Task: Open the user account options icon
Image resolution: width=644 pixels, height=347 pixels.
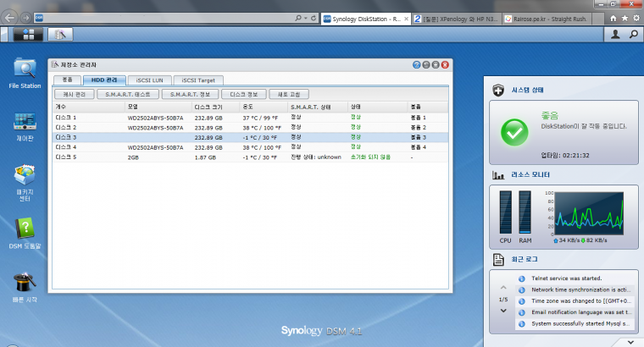Action: 615,35
